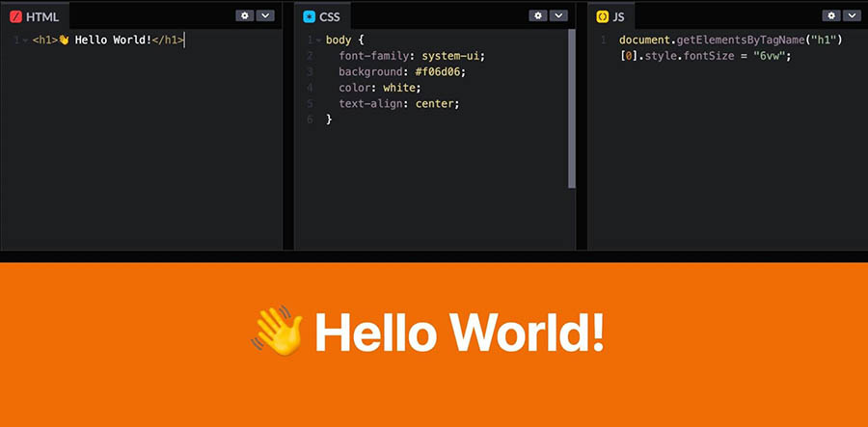Collapse the body rule fold arrow
Viewport: 868px width, 427px height.
click(x=318, y=40)
